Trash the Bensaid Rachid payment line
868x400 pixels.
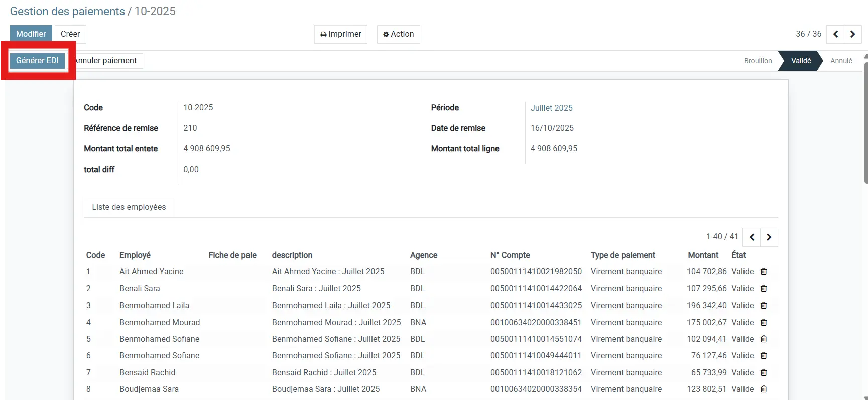(764, 373)
